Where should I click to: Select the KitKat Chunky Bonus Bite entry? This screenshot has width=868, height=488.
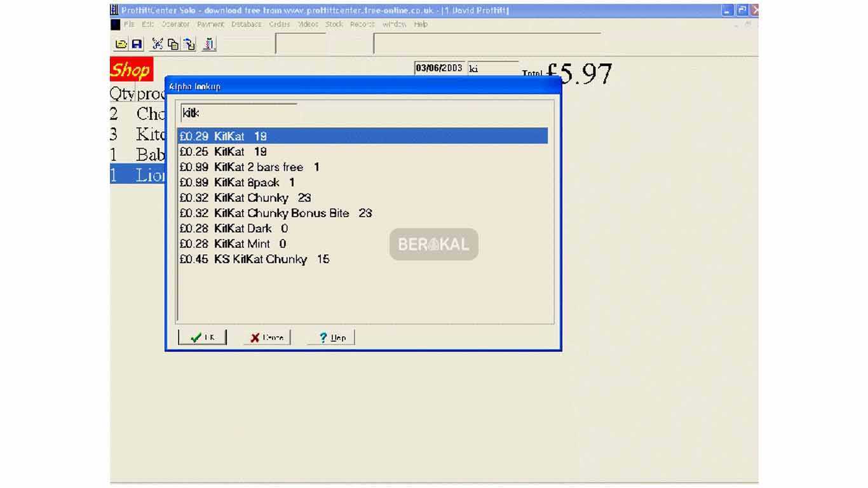[275, 213]
